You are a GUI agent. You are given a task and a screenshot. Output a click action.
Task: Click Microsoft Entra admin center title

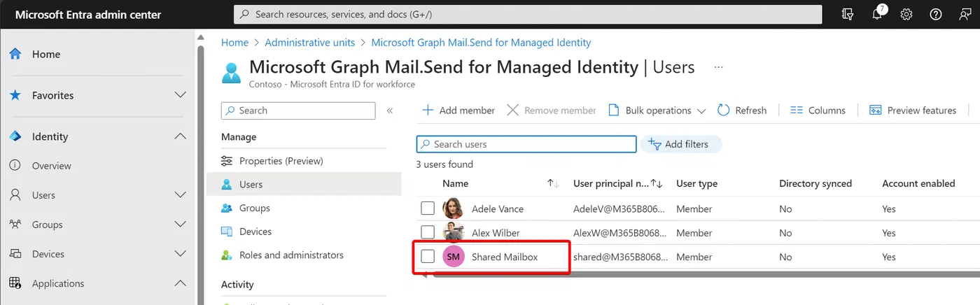88,14
